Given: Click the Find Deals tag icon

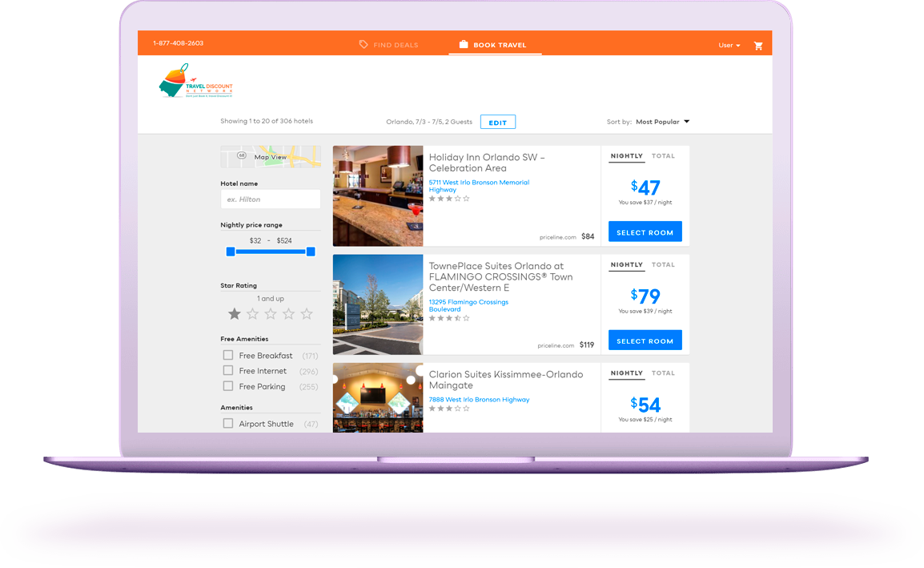Looking at the screenshot, I should pos(364,44).
